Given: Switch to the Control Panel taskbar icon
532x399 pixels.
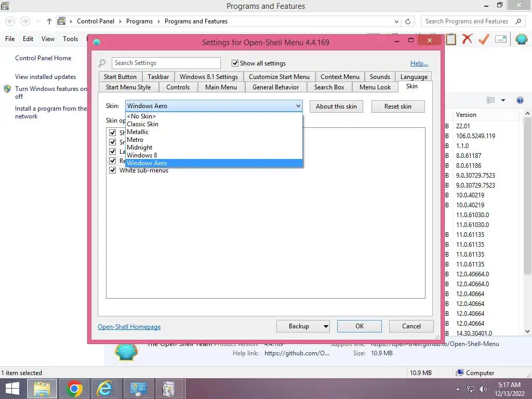Looking at the screenshot, I should coord(138,389).
